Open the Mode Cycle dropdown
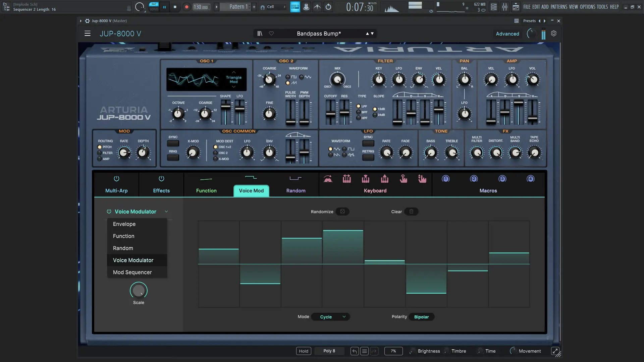The image size is (644, 362). pos(331,317)
